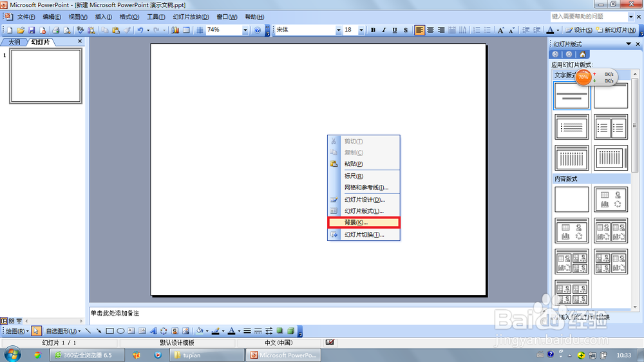Image resolution: width=644 pixels, height=362 pixels.
Task: Toggle text Shadow formatting
Action: pyautogui.click(x=405, y=30)
